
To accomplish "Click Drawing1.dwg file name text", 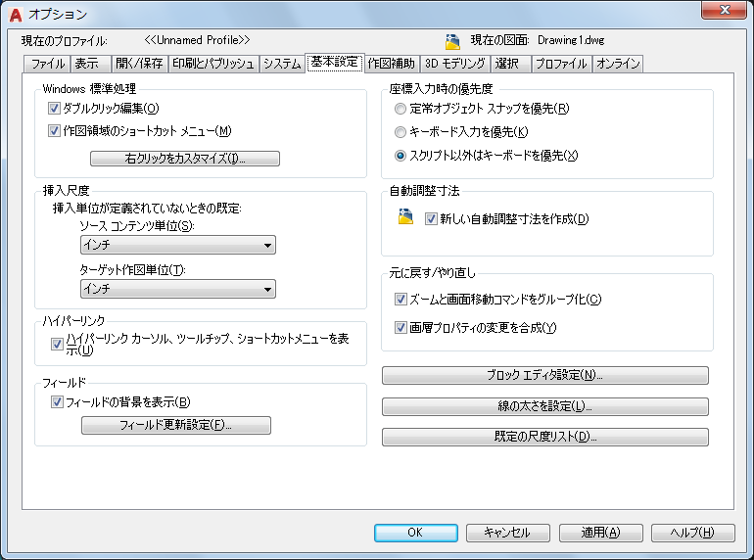I will (571, 40).
